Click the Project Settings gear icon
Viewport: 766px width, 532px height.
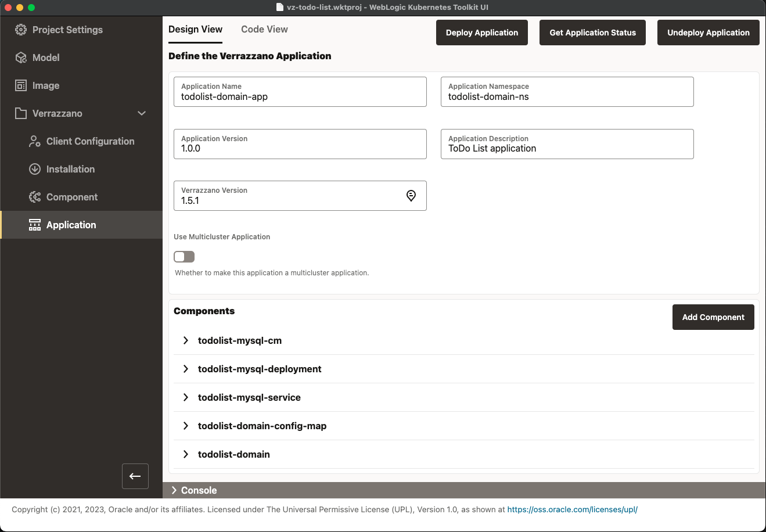[21, 30]
